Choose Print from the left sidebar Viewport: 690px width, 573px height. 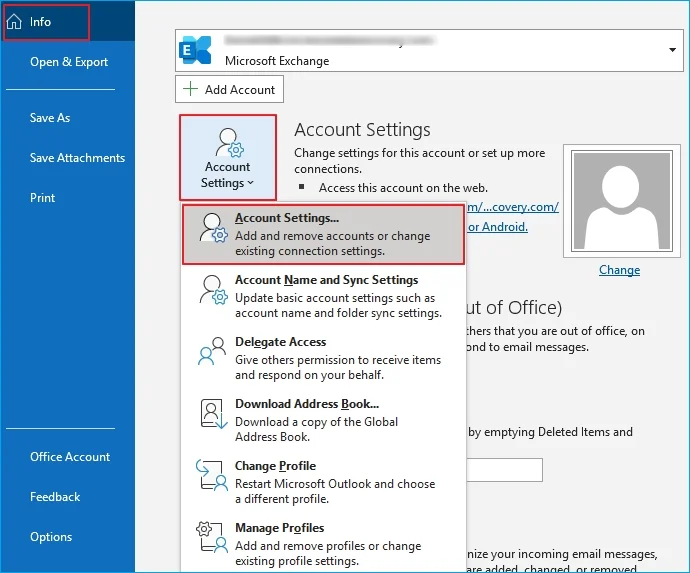[43, 198]
